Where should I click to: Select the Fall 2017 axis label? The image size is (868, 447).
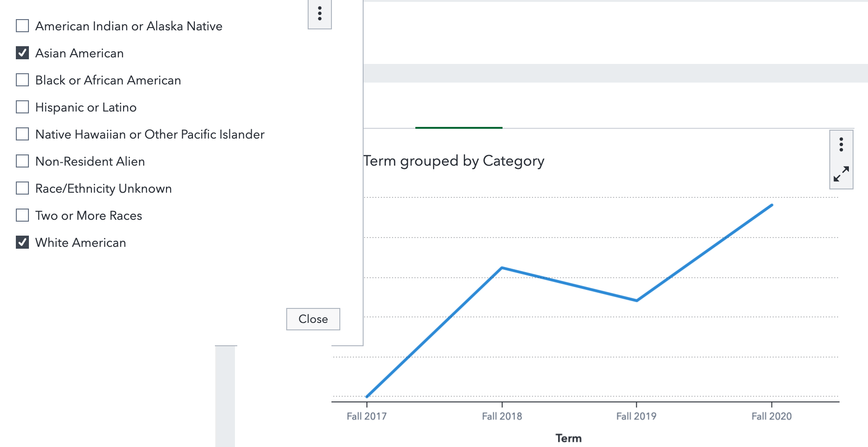366,416
